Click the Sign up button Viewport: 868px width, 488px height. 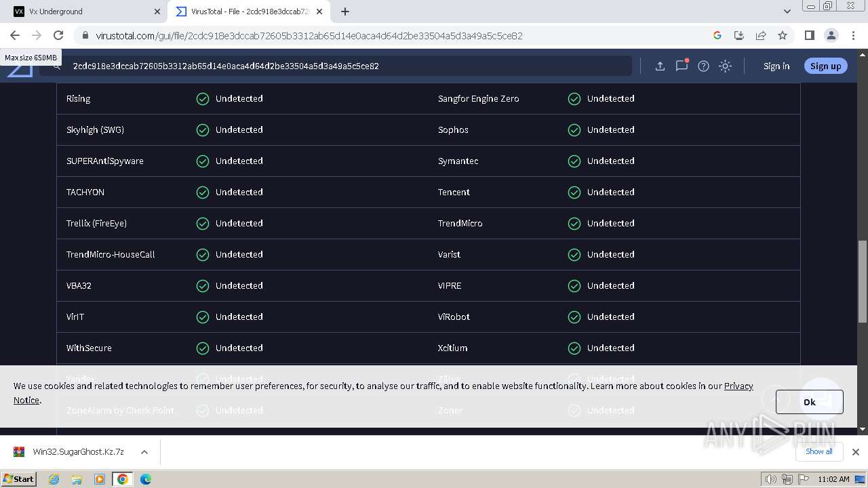point(825,66)
